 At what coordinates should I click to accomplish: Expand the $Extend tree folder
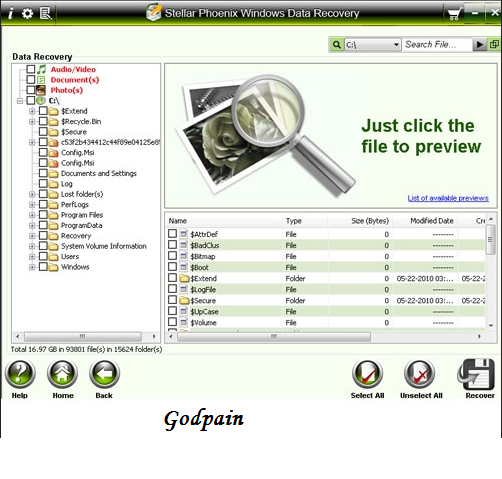tap(32, 111)
